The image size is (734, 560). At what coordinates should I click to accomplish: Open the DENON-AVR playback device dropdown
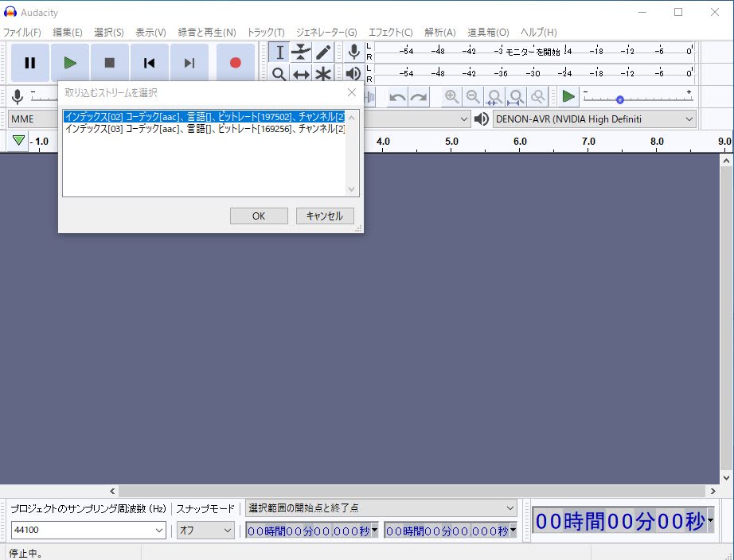pos(594,119)
